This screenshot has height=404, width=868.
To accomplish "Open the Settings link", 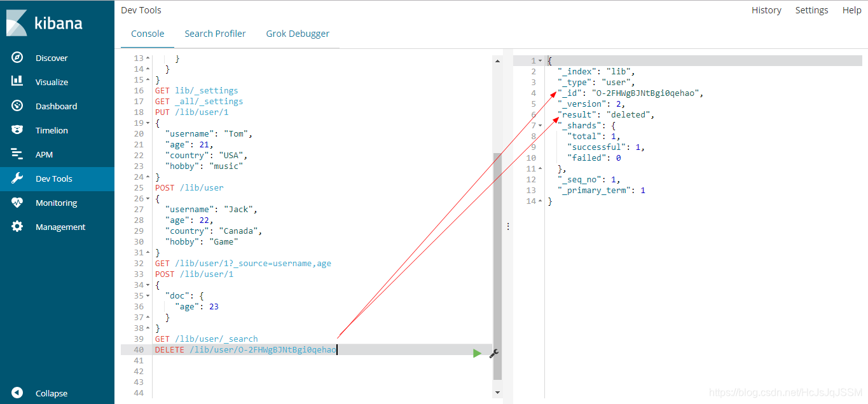I will tap(811, 10).
